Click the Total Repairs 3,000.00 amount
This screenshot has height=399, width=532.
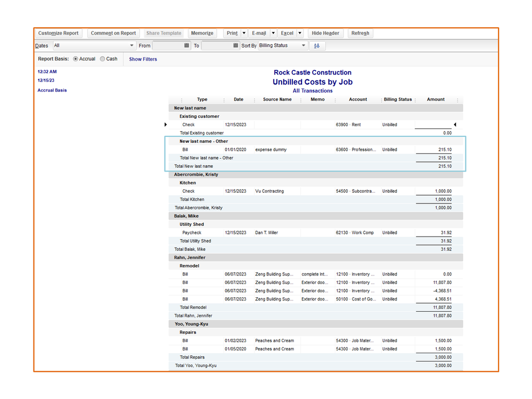(443, 357)
